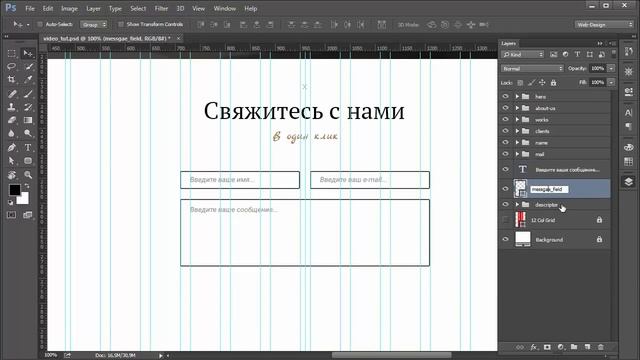Viewport: 640px width, 360px height.
Task: Open the Auto-Select Group dropdown
Action: (x=93, y=24)
